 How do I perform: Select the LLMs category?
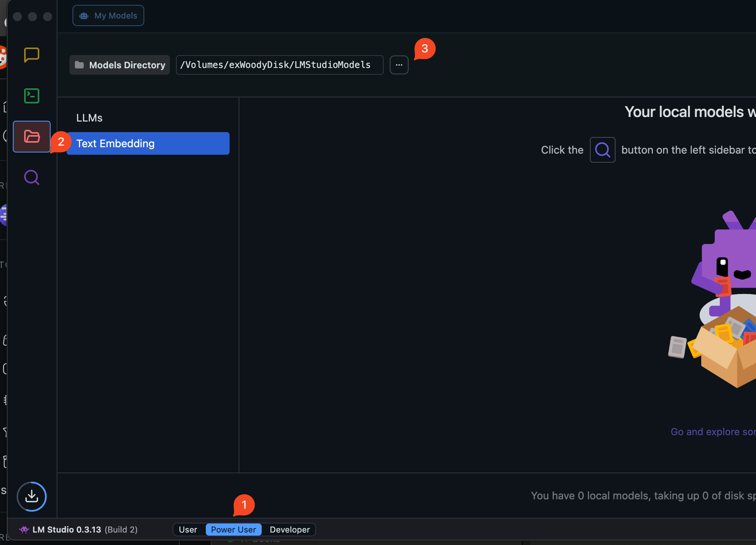[x=89, y=118]
